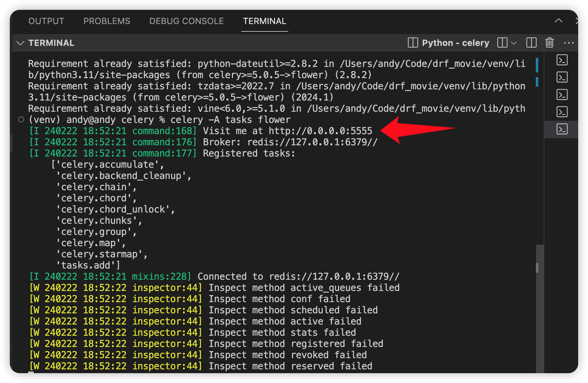This screenshot has height=383, width=588.
Task: Split the terminal with the split icon
Action: click(x=531, y=43)
